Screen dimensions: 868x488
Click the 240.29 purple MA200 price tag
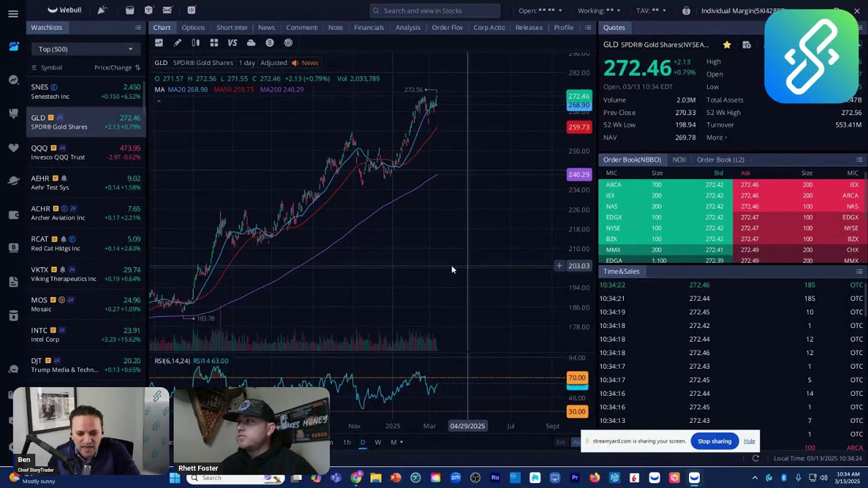coord(579,175)
